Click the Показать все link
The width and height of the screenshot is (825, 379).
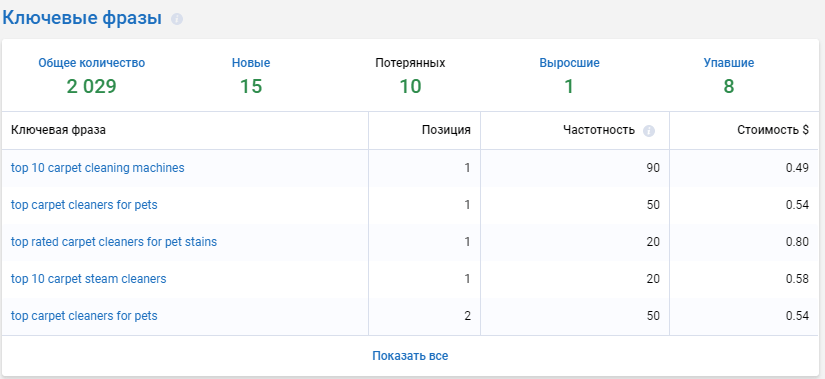(x=410, y=356)
